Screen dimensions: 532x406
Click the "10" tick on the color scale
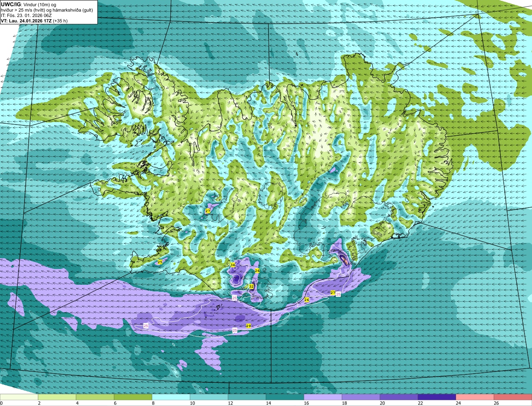(192, 403)
